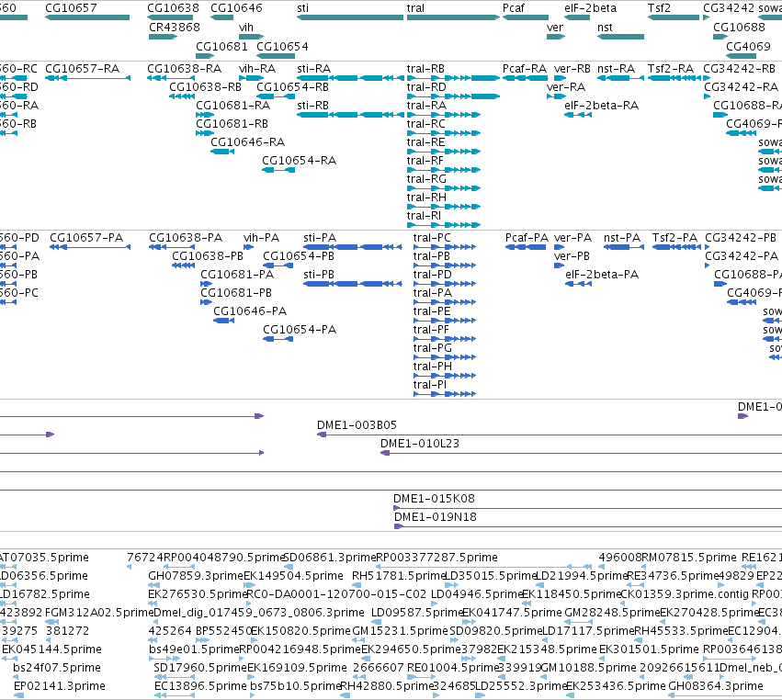Select the vih gene label
This screenshot has height=700, width=782.
(246, 27)
